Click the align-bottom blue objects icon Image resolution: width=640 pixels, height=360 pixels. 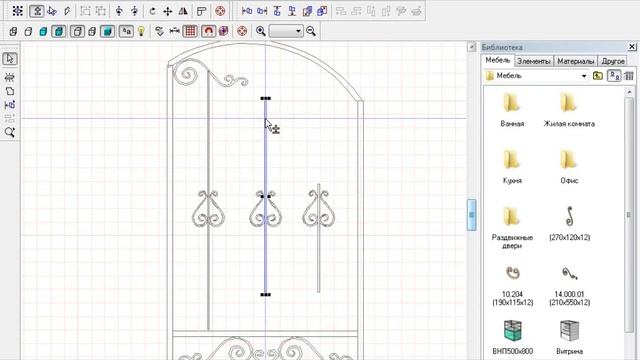tap(292, 11)
